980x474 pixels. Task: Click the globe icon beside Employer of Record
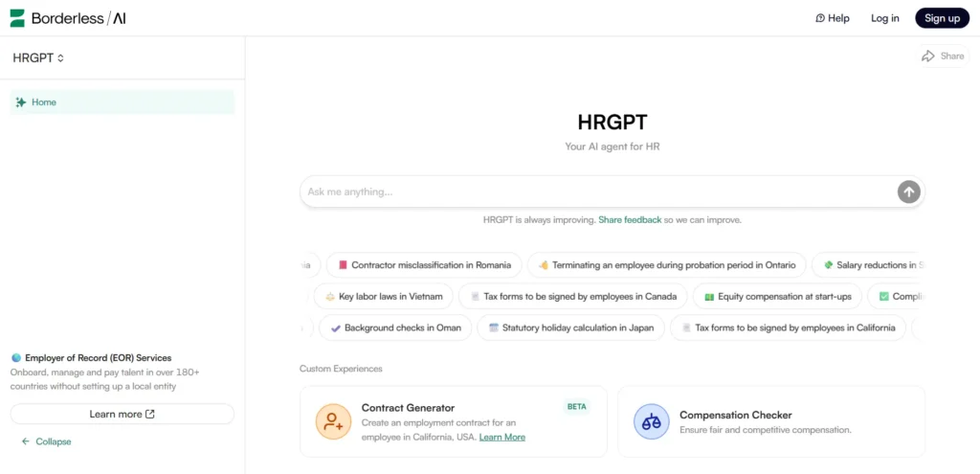tap(15, 358)
